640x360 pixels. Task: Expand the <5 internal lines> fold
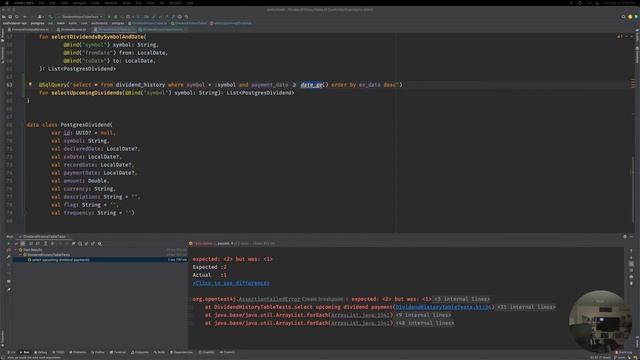[x=462, y=299]
